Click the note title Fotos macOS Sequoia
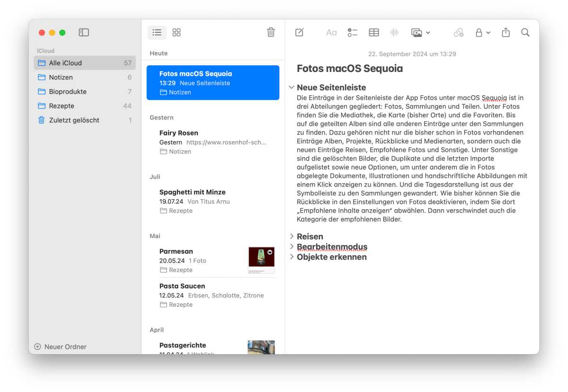Screen dimensions: 568x392 point(350,69)
